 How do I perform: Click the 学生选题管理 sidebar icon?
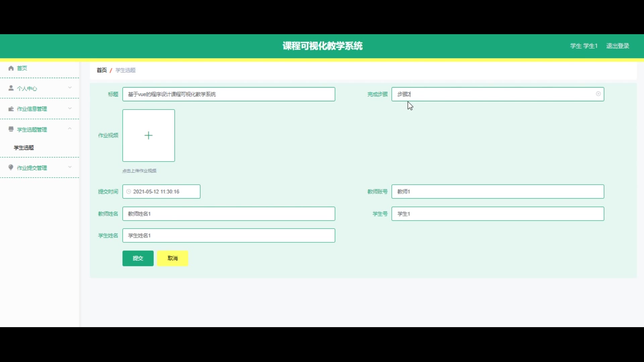click(x=11, y=129)
